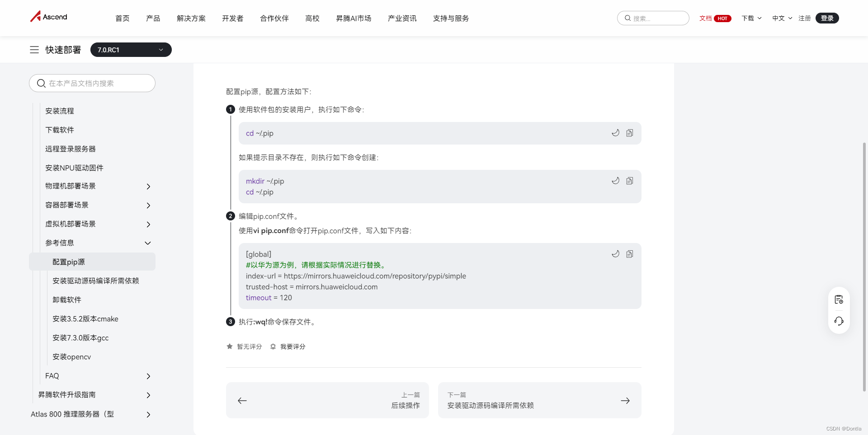Screen dimensions: 868x435
Task: Open the next article 安装驱动源码编译所需依赖
Action: click(x=539, y=400)
